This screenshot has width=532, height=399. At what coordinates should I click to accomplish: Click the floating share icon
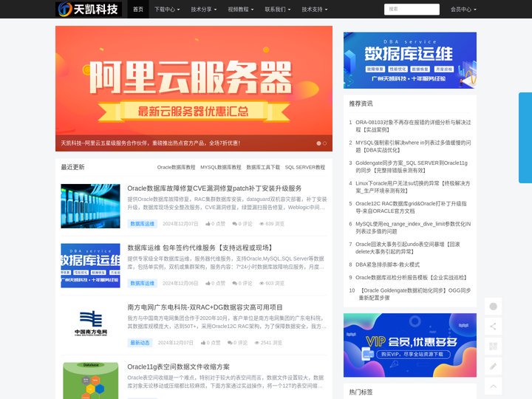click(494, 327)
